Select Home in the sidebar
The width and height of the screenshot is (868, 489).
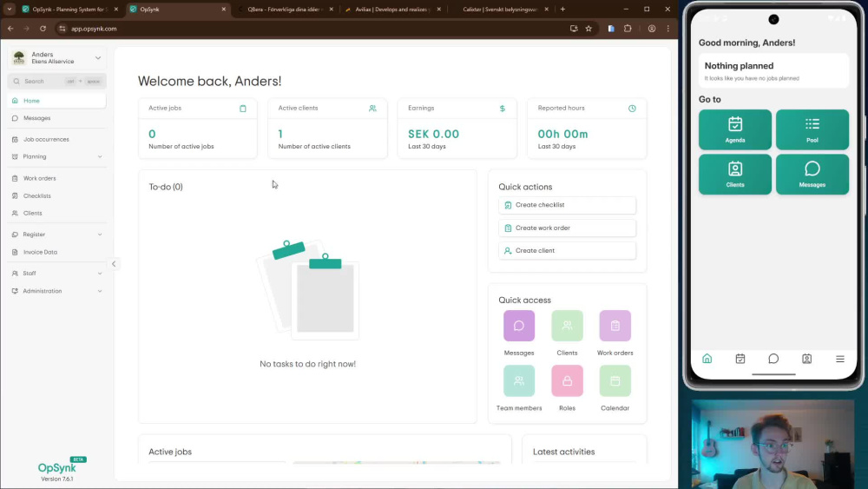56,101
